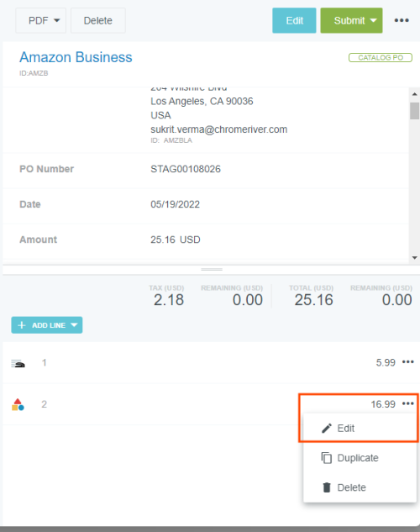Open three-dot menu for line item 1

click(x=407, y=362)
